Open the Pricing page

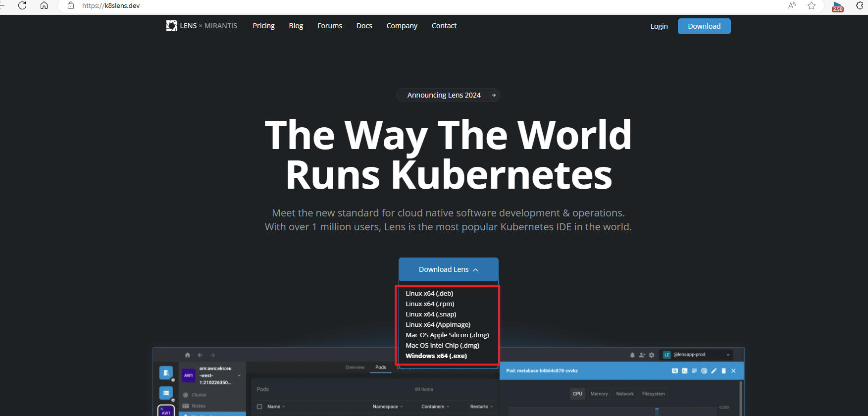click(x=263, y=26)
